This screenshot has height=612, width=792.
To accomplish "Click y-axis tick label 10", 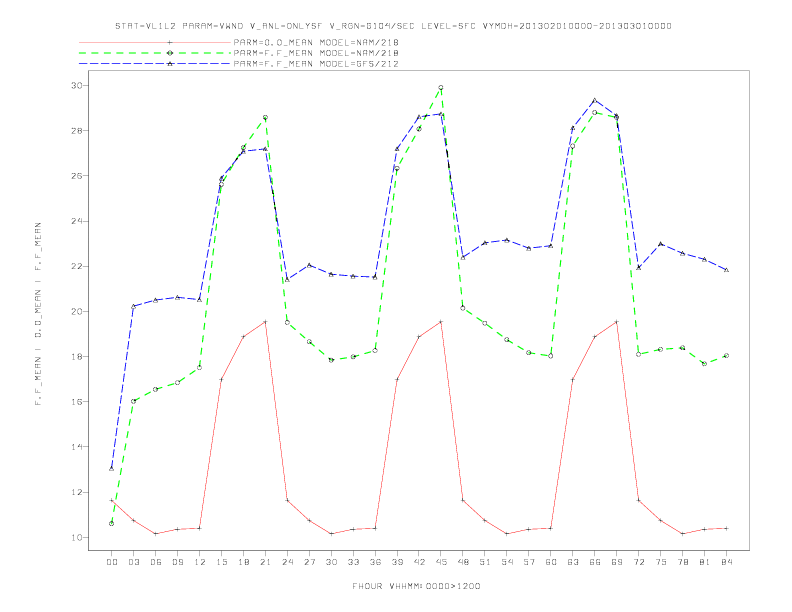I will pyautogui.click(x=77, y=537).
